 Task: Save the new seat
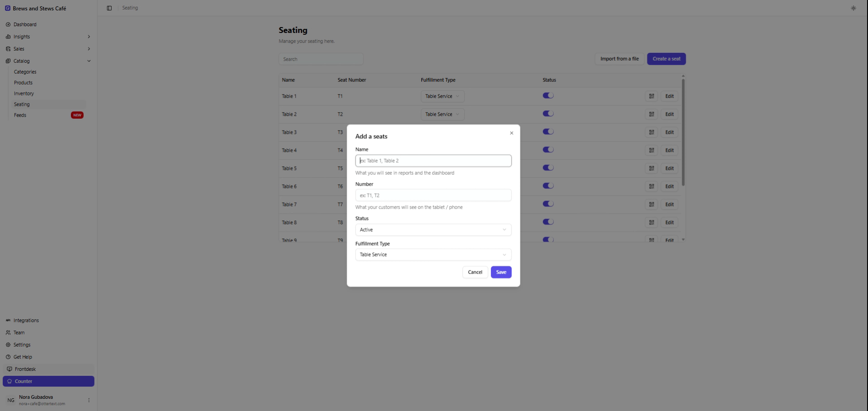point(501,272)
